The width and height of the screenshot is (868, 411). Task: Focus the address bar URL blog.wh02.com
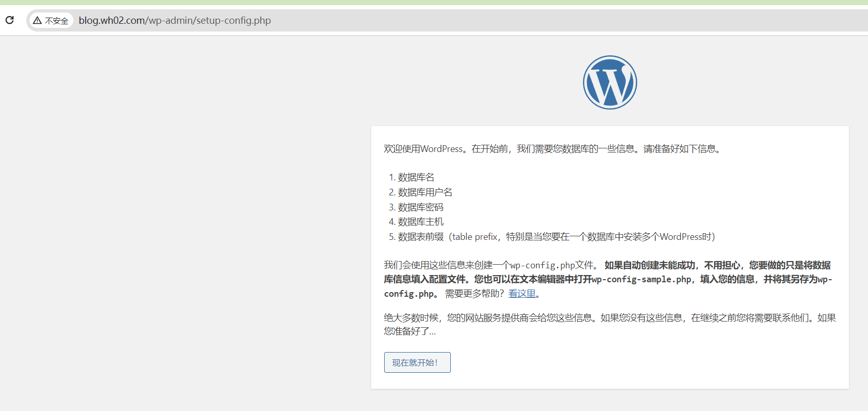(175, 21)
